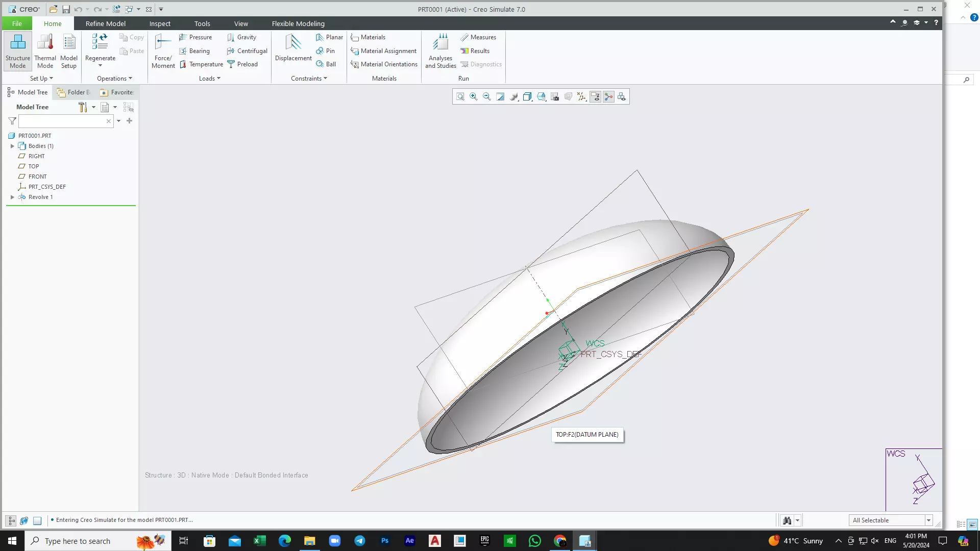
Task: Open Excel from the taskbar
Action: pos(260,541)
